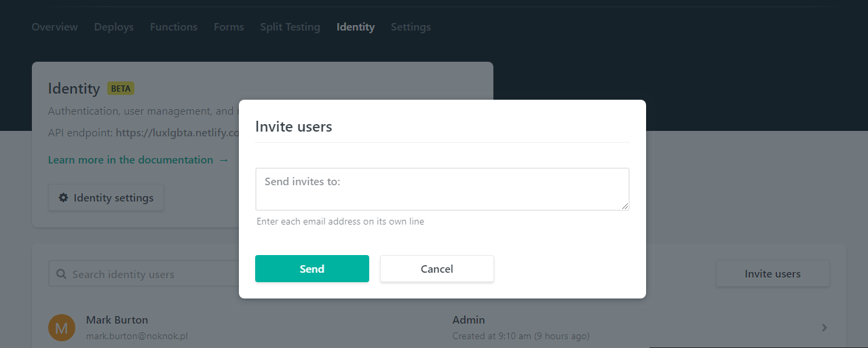Go to the Functions tab
Screen dimensions: 868x348
(174, 27)
